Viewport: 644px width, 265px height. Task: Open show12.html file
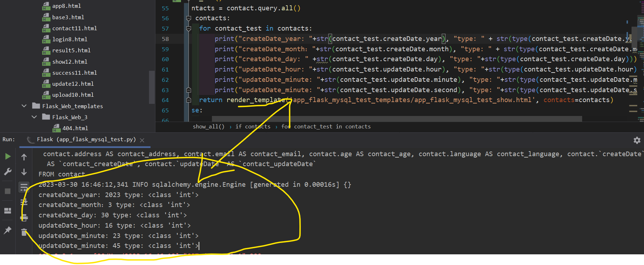coord(70,62)
